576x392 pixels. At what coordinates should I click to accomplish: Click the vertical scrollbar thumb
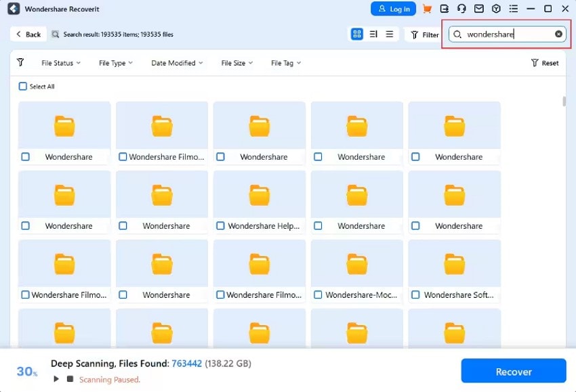tap(564, 102)
